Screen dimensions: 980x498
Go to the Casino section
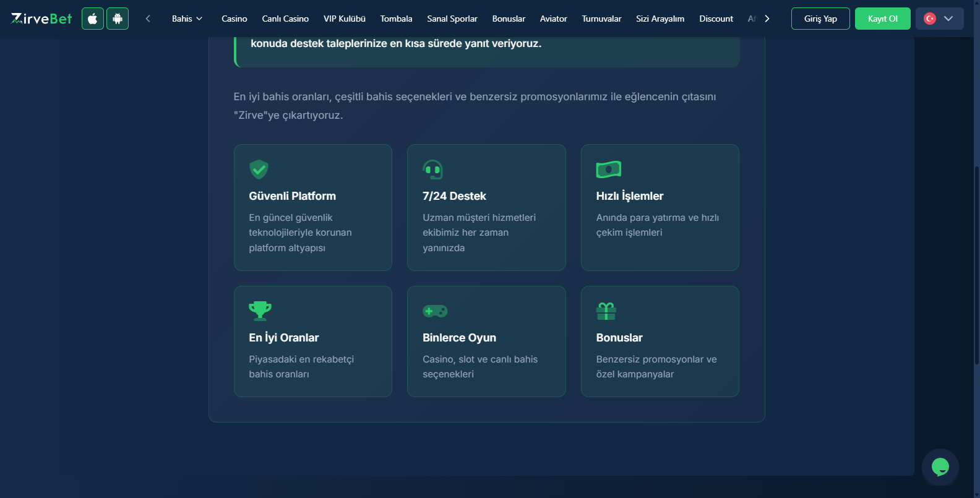[x=234, y=19]
